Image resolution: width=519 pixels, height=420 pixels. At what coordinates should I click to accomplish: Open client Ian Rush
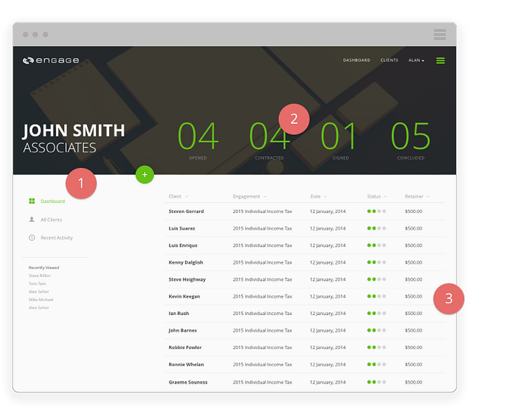pos(179,314)
